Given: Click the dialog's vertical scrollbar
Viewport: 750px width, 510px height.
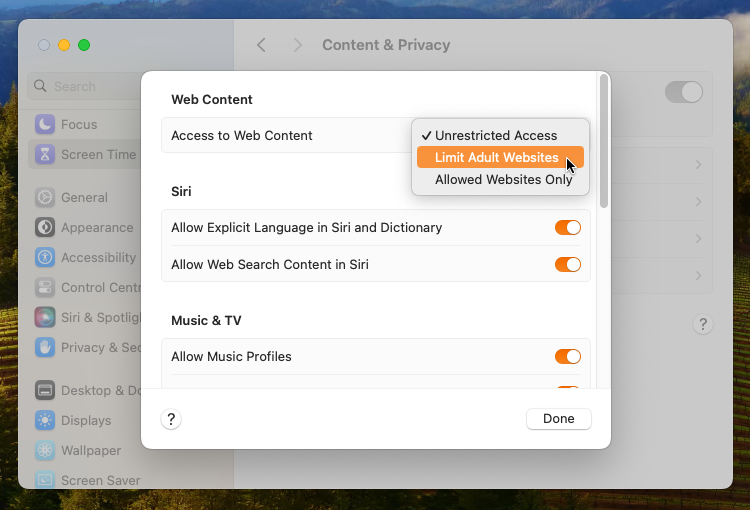Looking at the screenshot, I should coord(603,140).
